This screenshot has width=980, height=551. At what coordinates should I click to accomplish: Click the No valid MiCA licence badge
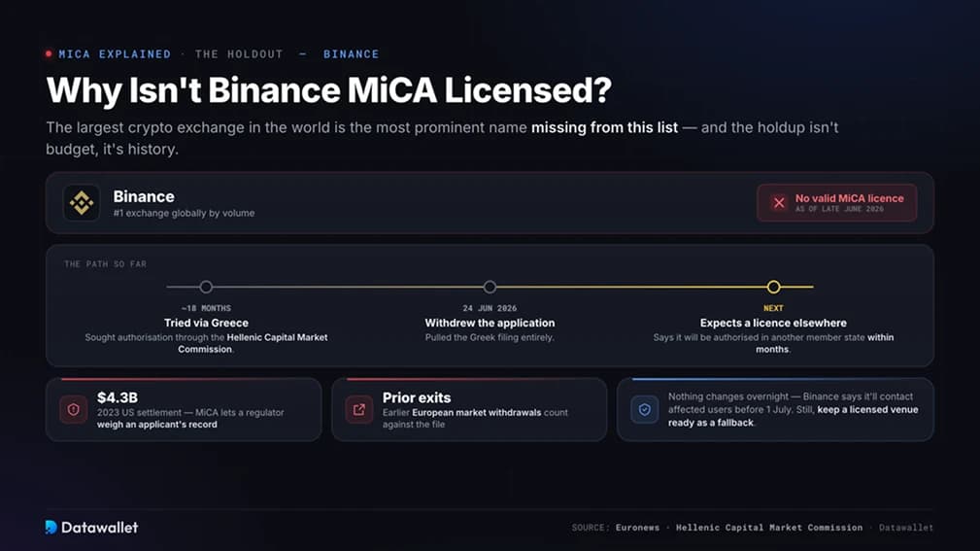[837, 203]
